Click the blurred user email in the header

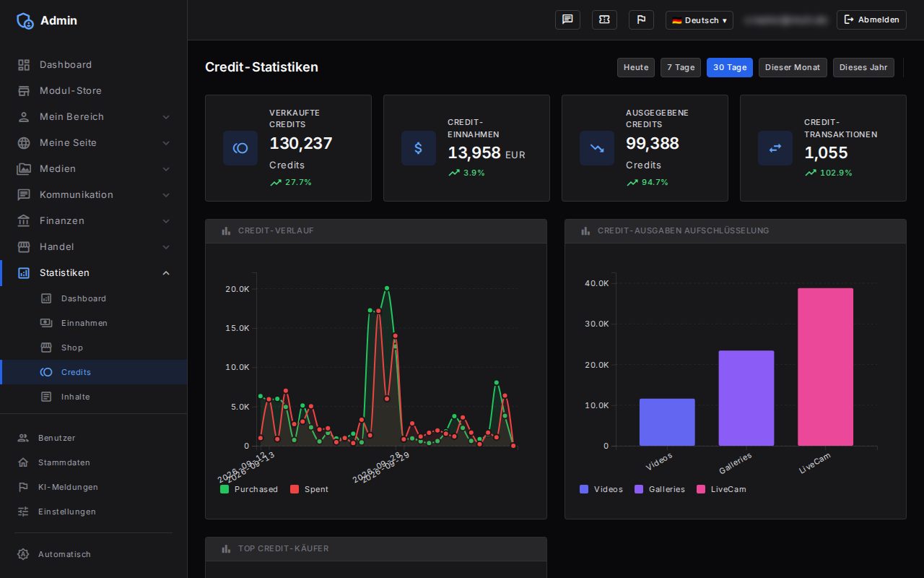pyautogui.click(x=785, y=20)
